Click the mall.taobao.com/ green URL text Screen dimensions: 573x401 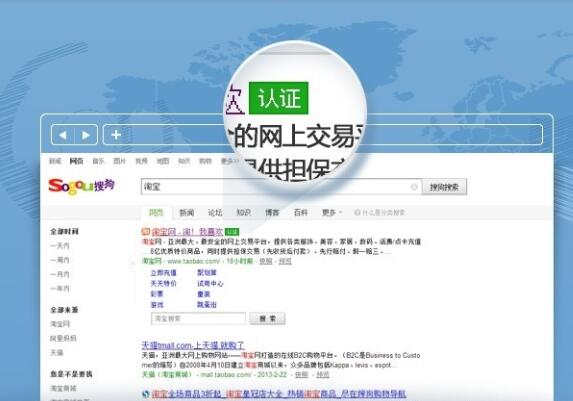[225, 375]
